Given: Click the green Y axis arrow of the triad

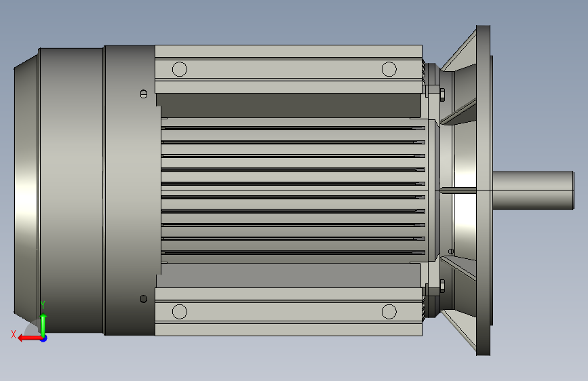Looking at the screenshot, I should (43, 324).
